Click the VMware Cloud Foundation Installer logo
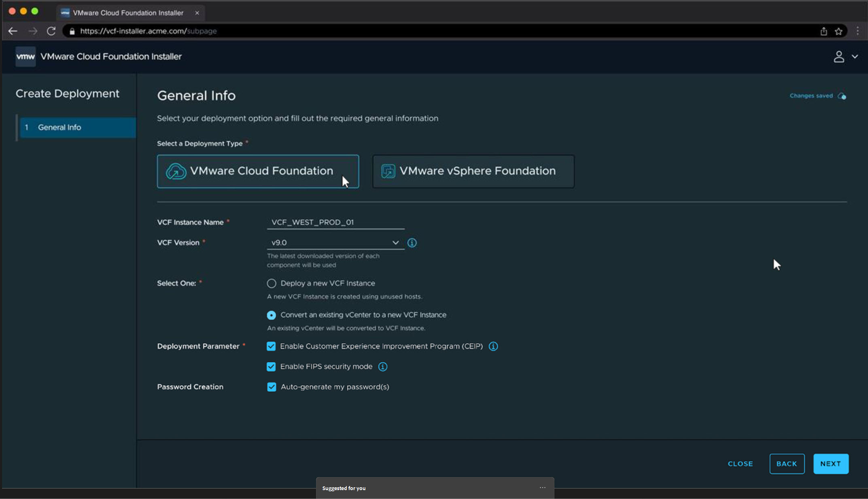Image resolution: width=868 pixels, height=499 pixels. [25, 56]
